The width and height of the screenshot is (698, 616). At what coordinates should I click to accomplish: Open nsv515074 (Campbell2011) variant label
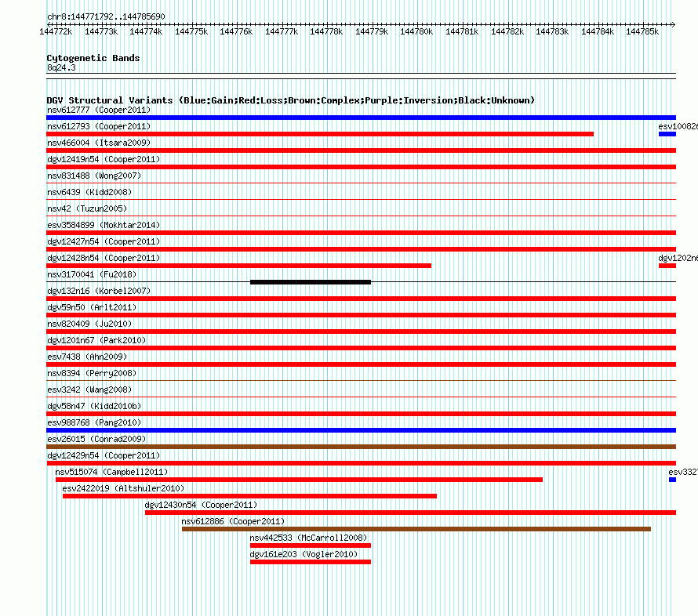111,472
